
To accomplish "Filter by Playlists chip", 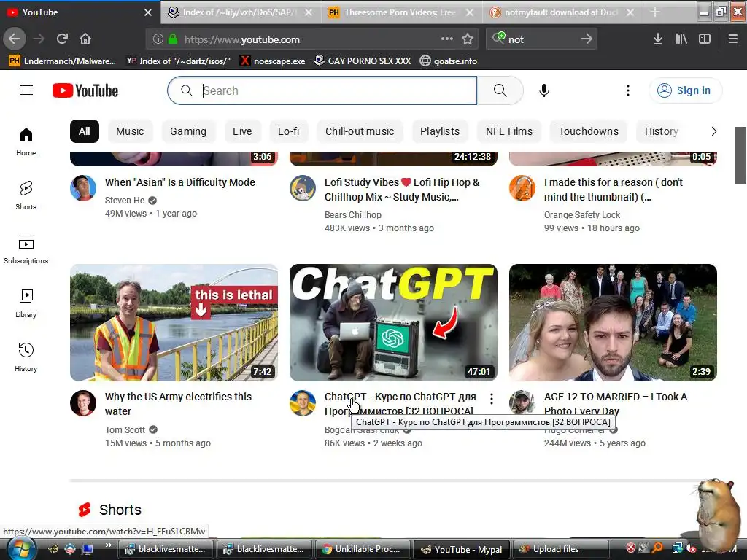I will pyautogui.click(x=440, y=131).
